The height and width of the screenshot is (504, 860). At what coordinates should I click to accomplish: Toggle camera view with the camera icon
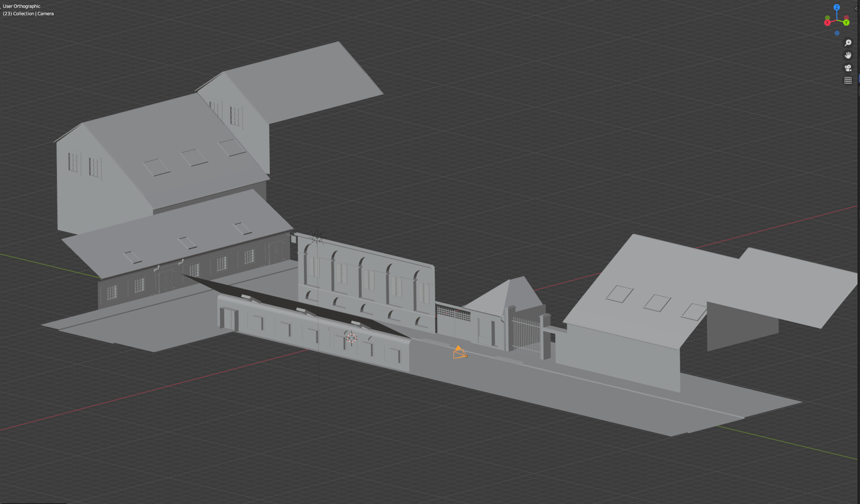pos(848,68)
